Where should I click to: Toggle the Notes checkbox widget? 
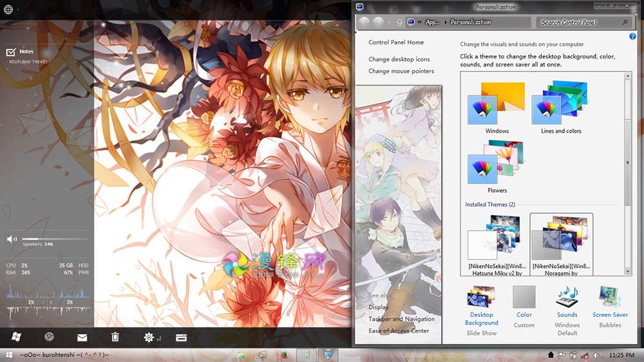11,52
